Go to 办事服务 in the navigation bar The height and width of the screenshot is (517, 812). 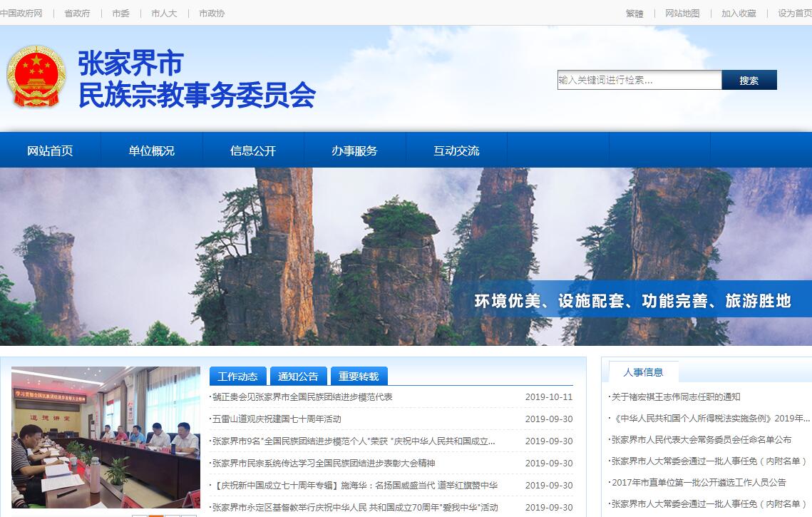(x=354, y=150)
